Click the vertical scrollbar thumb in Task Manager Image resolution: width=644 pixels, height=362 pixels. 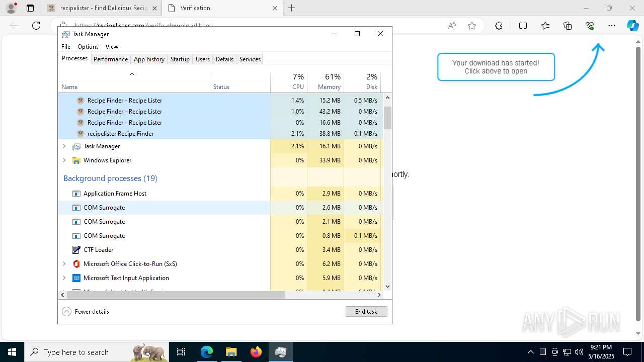[387, 118]
